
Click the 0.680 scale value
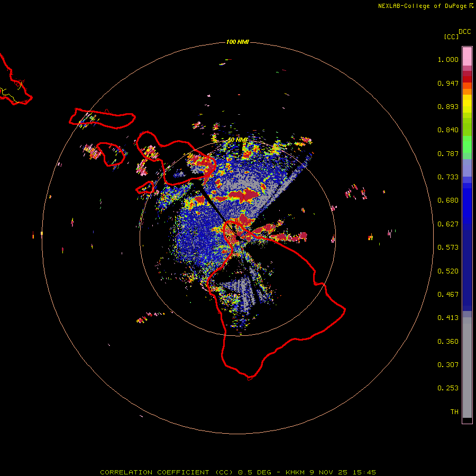[448, 200]
